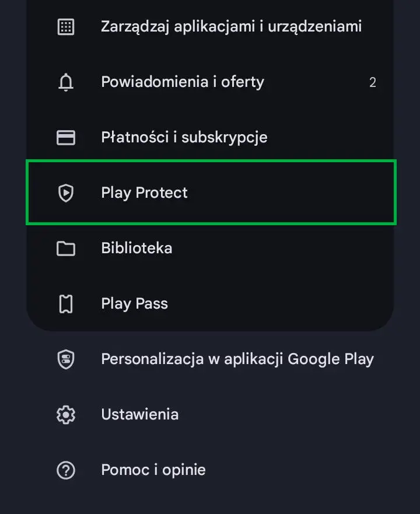Open Ustawienia settings text
Screen dimensions: 420x514
click(139, 415)
